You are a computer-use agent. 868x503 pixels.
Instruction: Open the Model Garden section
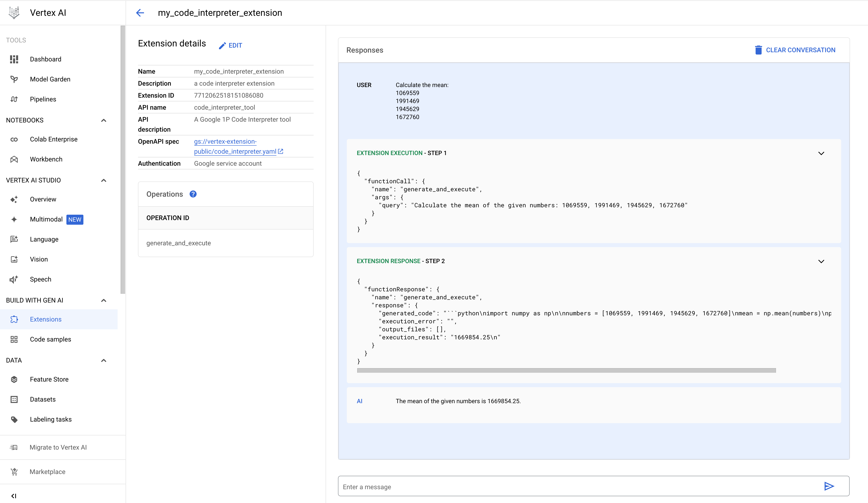click(x=50, y=79)
